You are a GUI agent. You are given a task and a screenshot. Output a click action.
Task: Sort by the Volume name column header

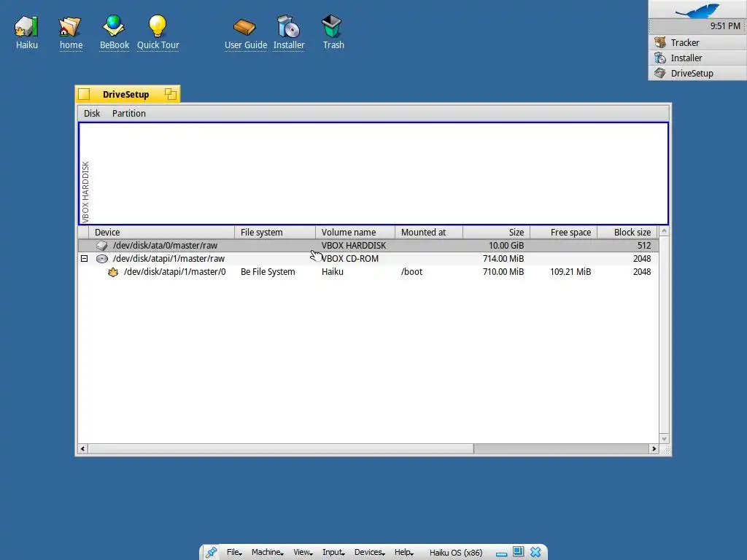[x=355, y=233]
